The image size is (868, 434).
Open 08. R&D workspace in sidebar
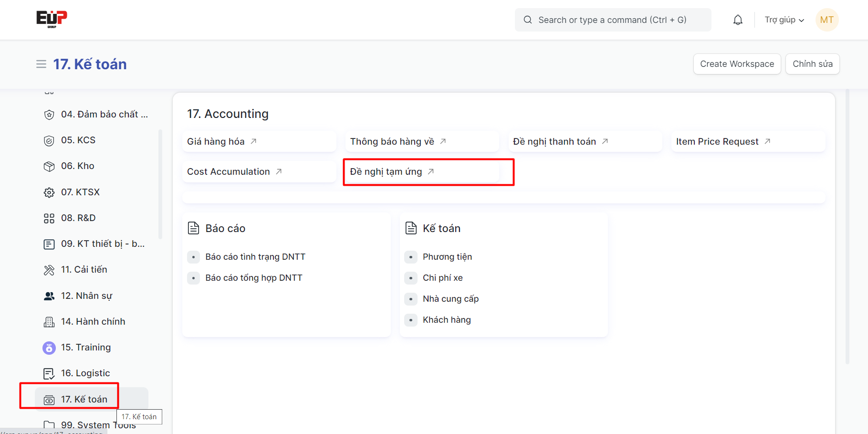pyautogui.click(x=78, y=218)
